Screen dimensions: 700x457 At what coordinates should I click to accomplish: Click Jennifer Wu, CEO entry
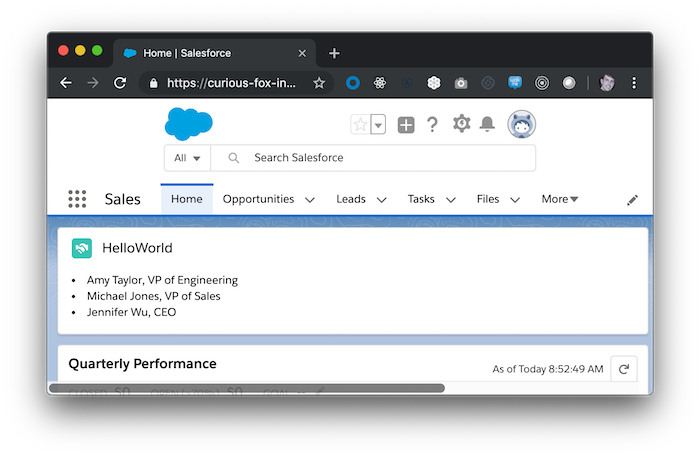132,312
